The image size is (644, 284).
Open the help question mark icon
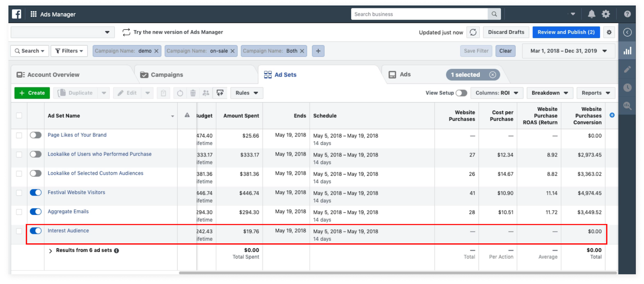[x=627, y=14]
